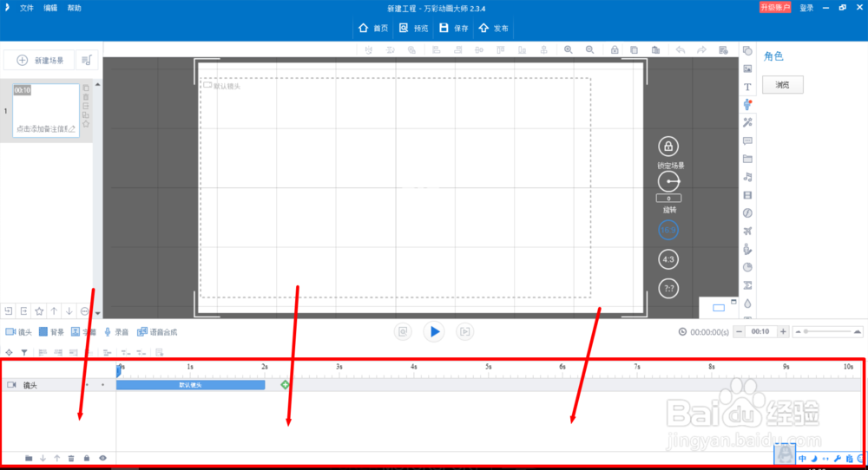This screenshot has width=868, height=470.
Task: Switch to the 字幕 subtitle tab
Action: tap(83, 332)
